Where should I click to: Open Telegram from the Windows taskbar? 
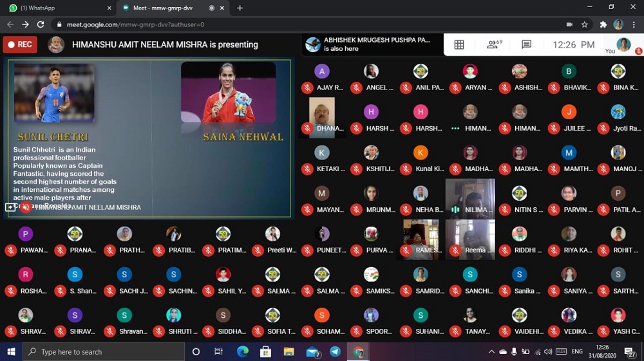point(336,352)
